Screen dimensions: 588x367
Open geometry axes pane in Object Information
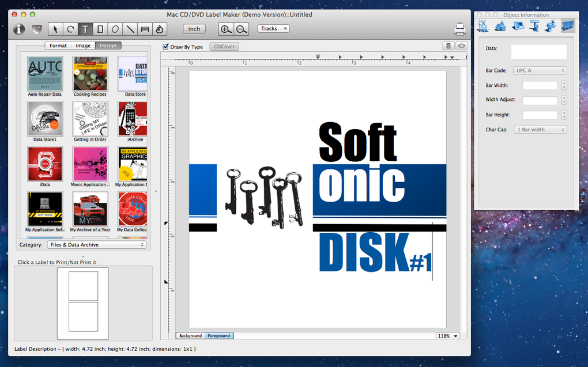483,26
